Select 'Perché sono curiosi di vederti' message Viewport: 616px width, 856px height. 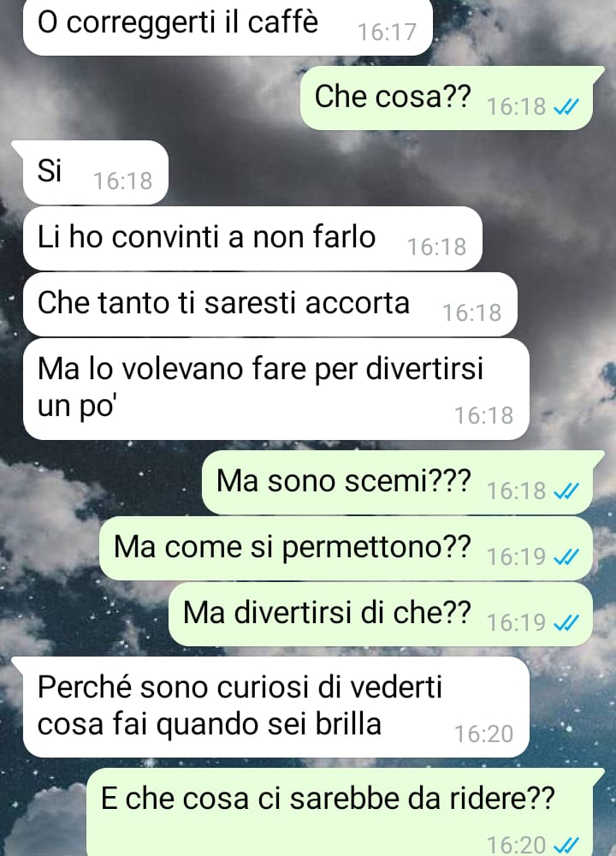pos(270,707)
